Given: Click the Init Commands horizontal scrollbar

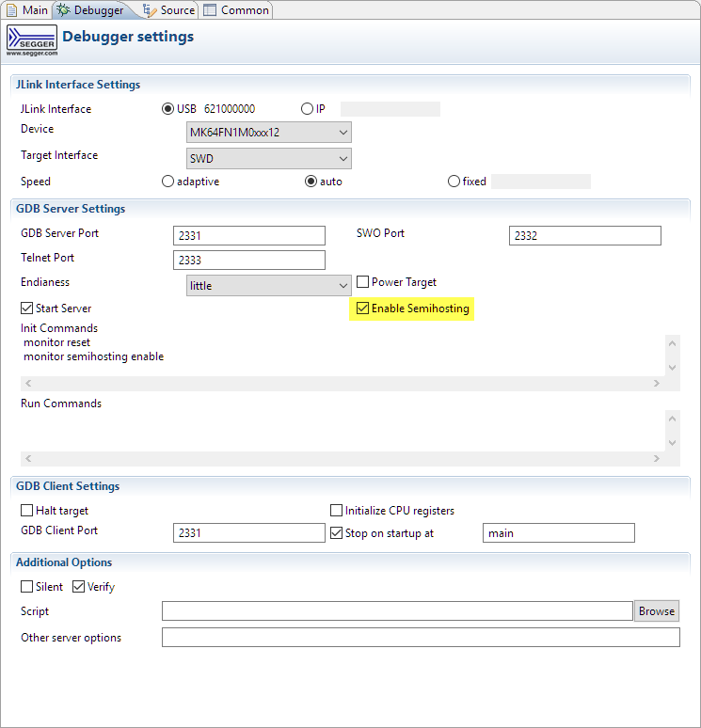Looking at the screenshot, I should pos(342,384).
